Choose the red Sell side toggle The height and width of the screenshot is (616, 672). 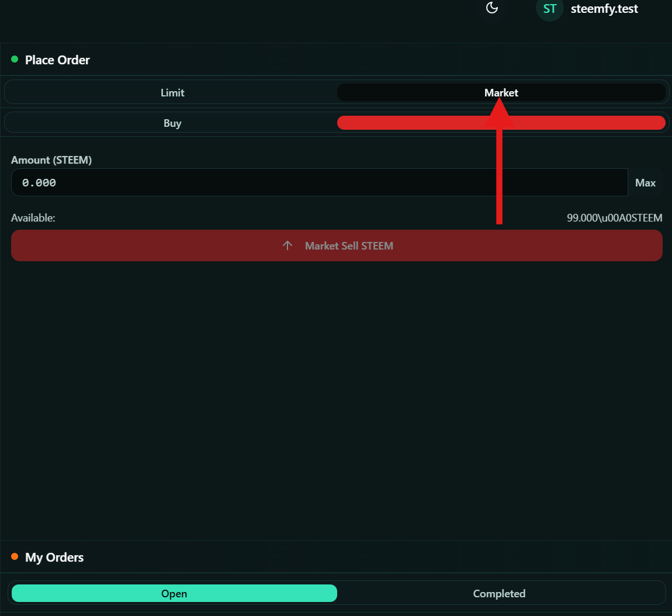[x=501, y=123]
